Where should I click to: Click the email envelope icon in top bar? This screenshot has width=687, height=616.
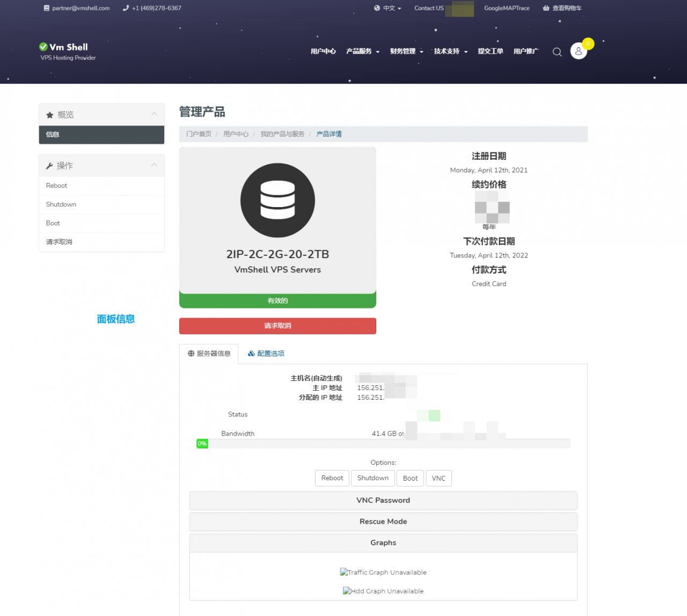click(47, 8)
